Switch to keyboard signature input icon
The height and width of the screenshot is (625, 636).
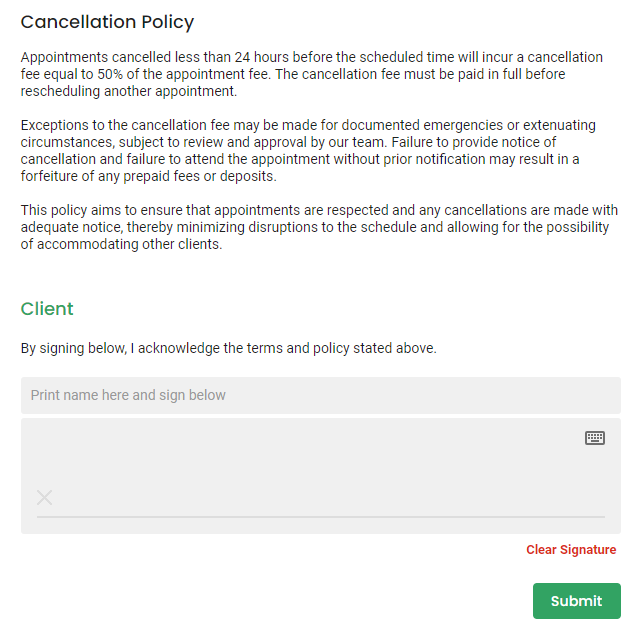coord(595,438)
